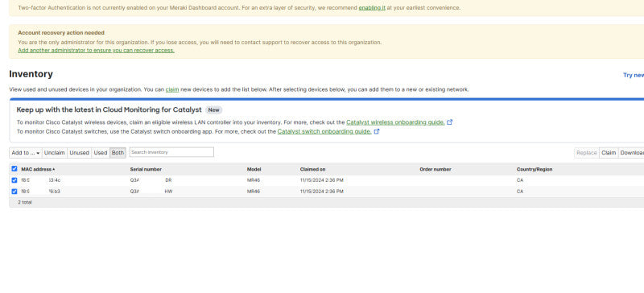644x293 pixels.
Task: Click MR46 model in HW serial row
Action: pos(254,192)
